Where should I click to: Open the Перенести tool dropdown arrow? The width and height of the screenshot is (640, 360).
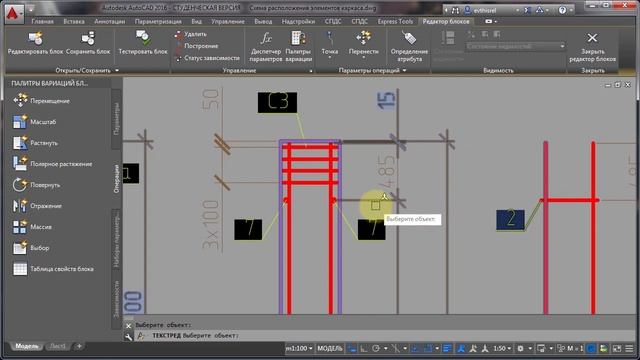363,58
